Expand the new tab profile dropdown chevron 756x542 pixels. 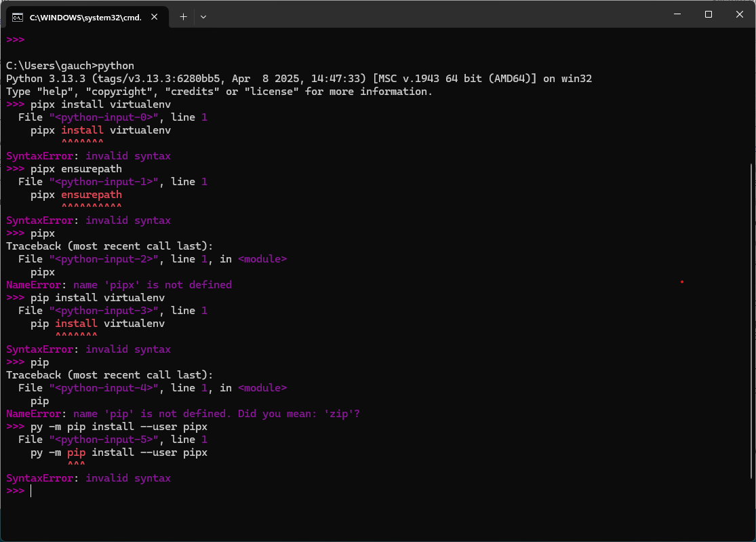coord(203,17)
